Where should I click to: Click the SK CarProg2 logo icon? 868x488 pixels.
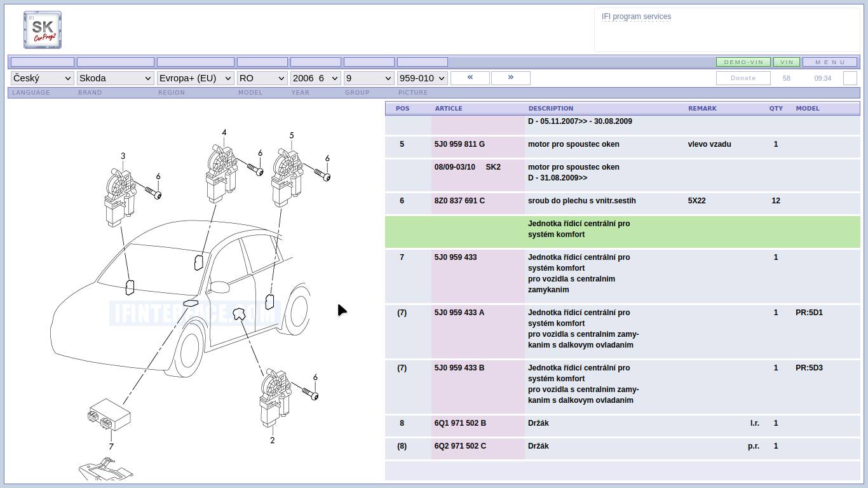point(43,30)
